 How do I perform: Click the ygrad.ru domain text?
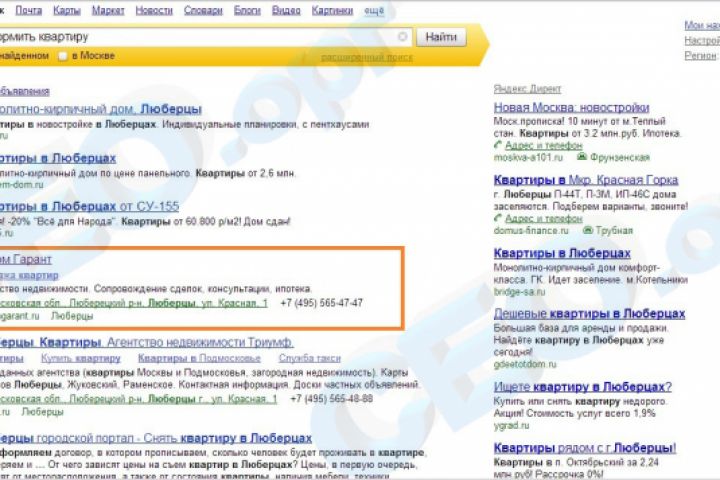tap(511, 425)
